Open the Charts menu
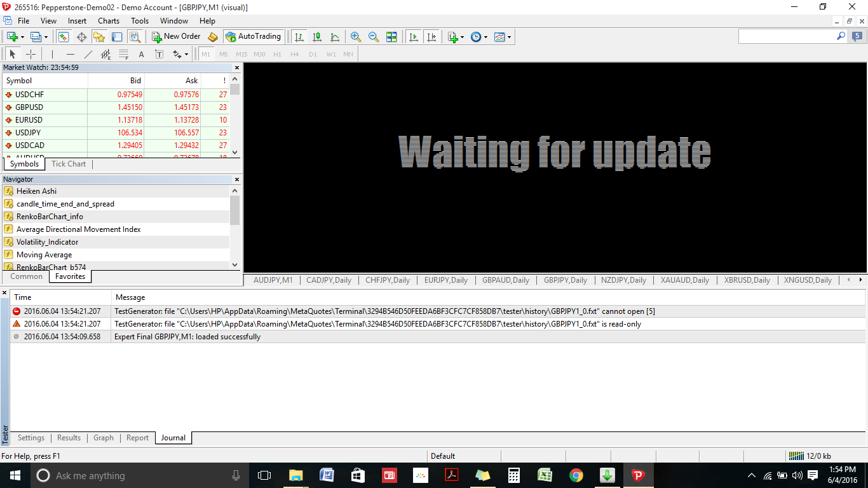The width and height of the screenshot is (868, 488). (109, 21)
